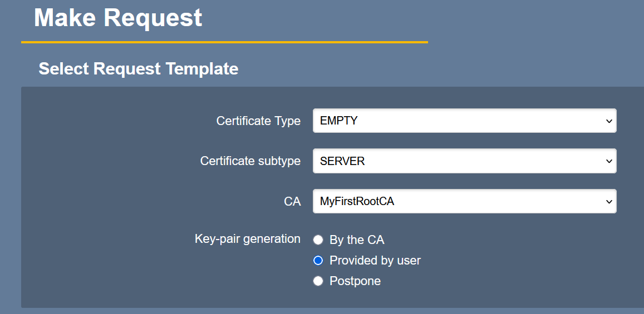
Task: Click the yellow divider line under the heading
Action: coord(224,42)
